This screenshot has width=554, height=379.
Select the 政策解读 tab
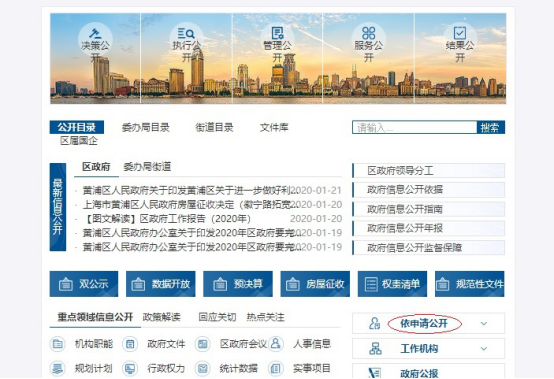tap(161, 317)
